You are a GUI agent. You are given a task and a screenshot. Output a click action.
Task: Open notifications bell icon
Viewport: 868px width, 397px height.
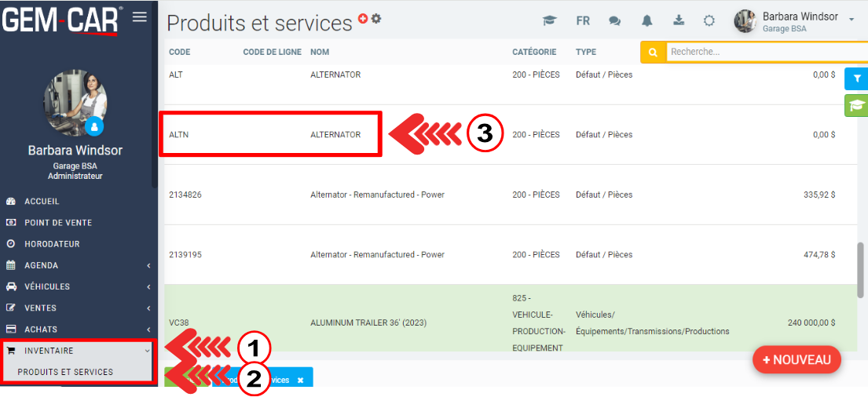(x=647, y=21)
